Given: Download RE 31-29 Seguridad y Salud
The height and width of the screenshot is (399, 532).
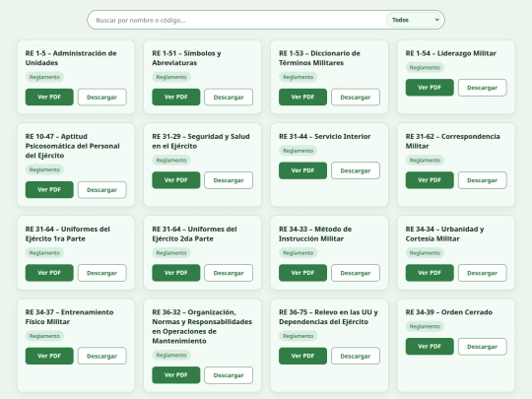Looking at the screenshot, I should coord(229,180).
